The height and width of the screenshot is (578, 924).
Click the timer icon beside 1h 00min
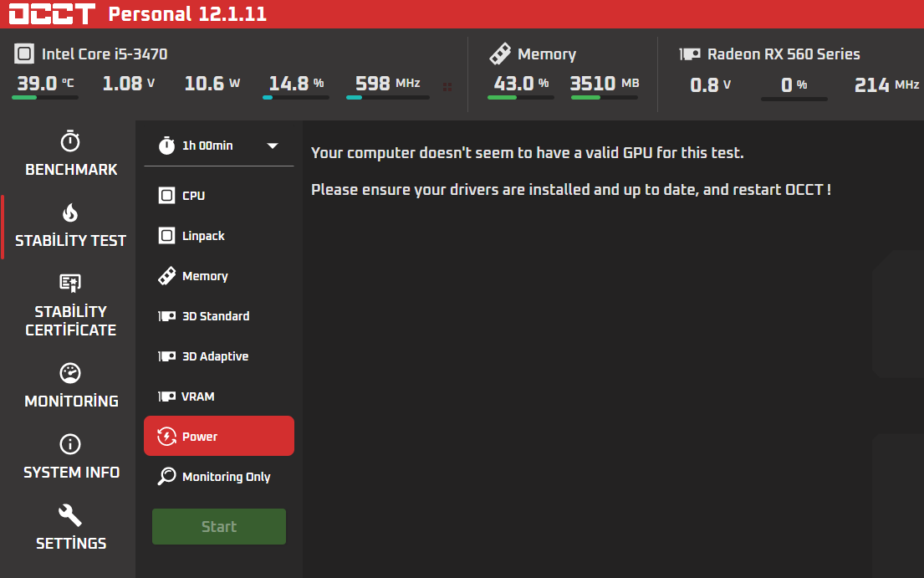pos(166,146)
